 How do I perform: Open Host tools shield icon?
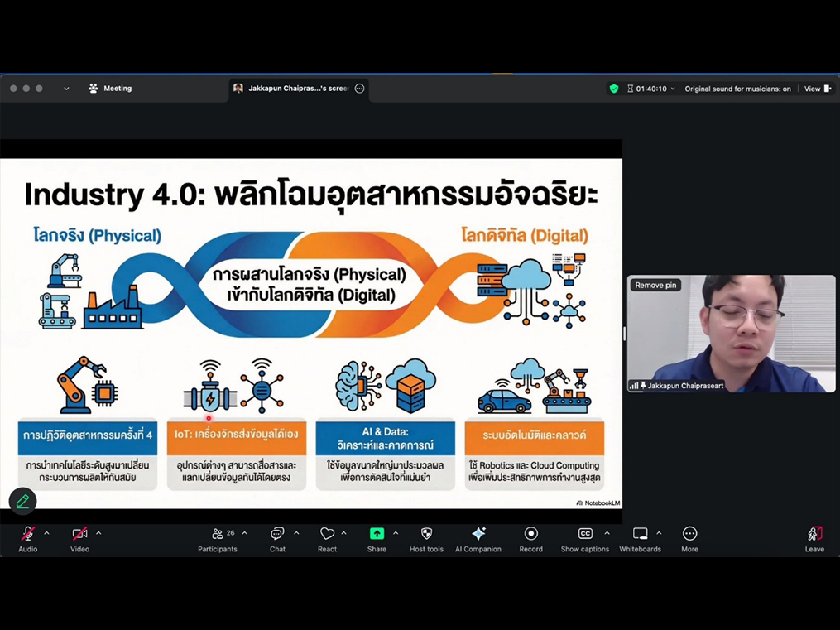pyautogui.click(x=426, y=535)
